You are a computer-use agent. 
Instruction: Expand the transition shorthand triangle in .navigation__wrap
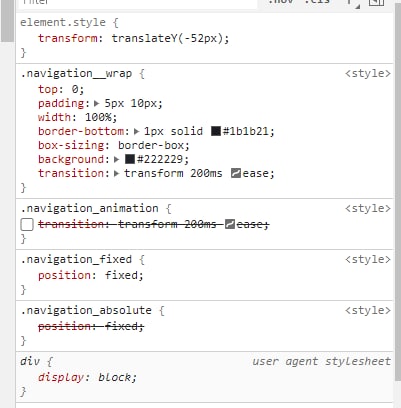coord(116,173)
